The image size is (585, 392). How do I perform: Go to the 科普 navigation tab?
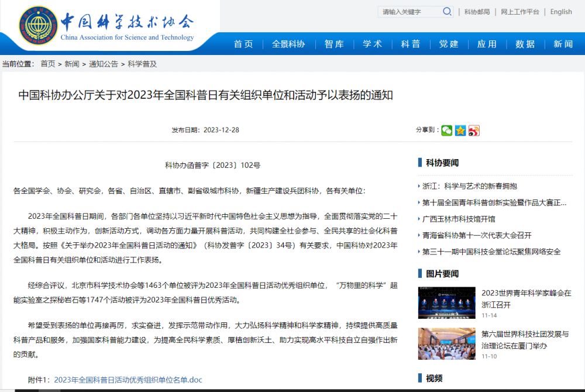pyautogui.click(x=411, y=44)
